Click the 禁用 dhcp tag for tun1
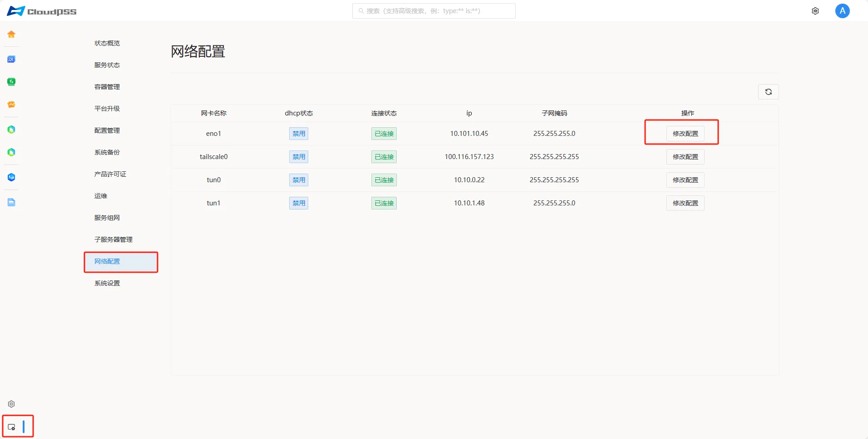 (299, 203)
